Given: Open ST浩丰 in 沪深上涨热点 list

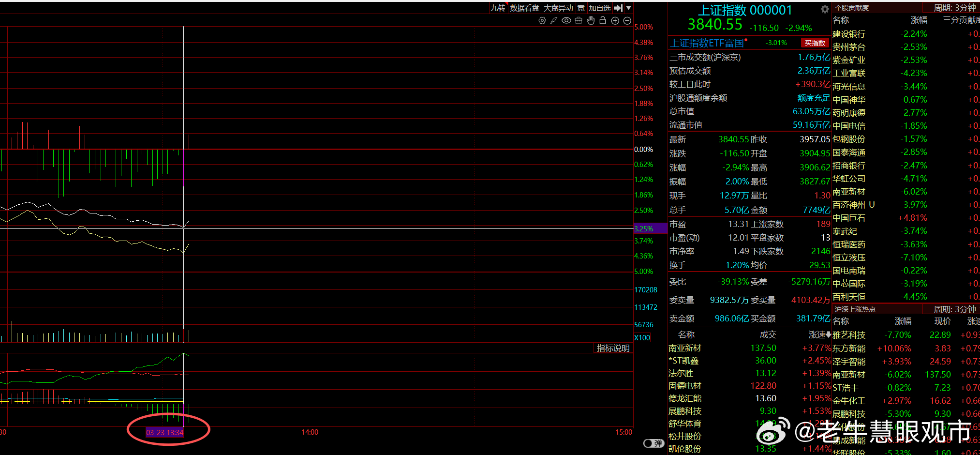Looking at the screenshot, I should [846, 388].
